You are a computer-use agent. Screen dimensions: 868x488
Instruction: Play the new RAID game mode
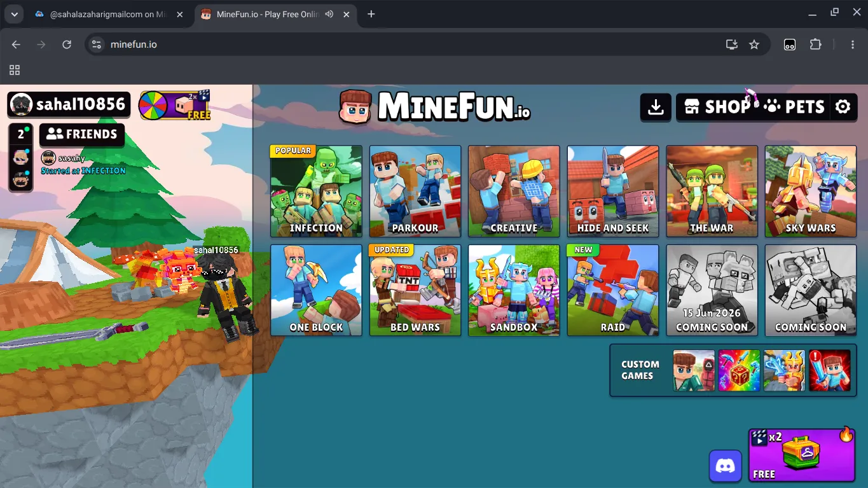613,290
